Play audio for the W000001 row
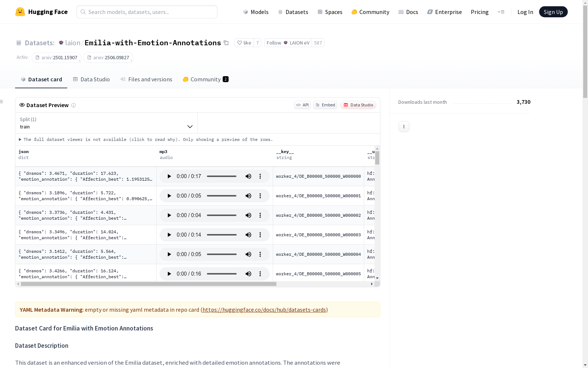 [169, 196]
